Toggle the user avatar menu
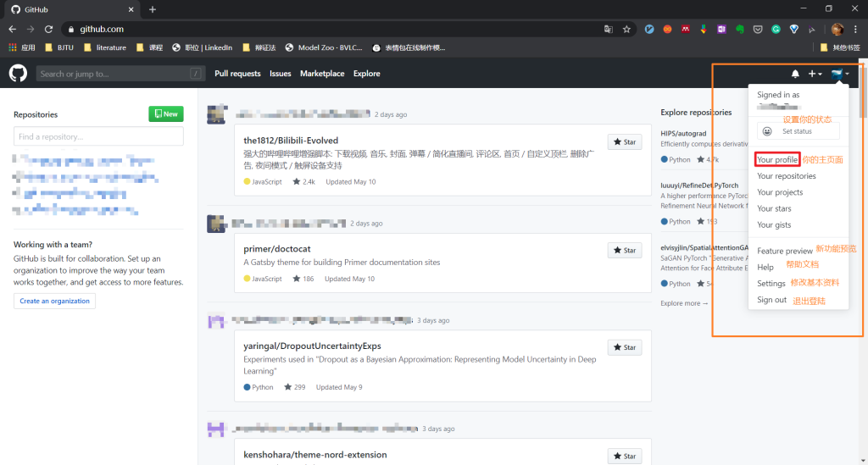The height and width of the screenshot is (465, 868). (x=840, y=74)
